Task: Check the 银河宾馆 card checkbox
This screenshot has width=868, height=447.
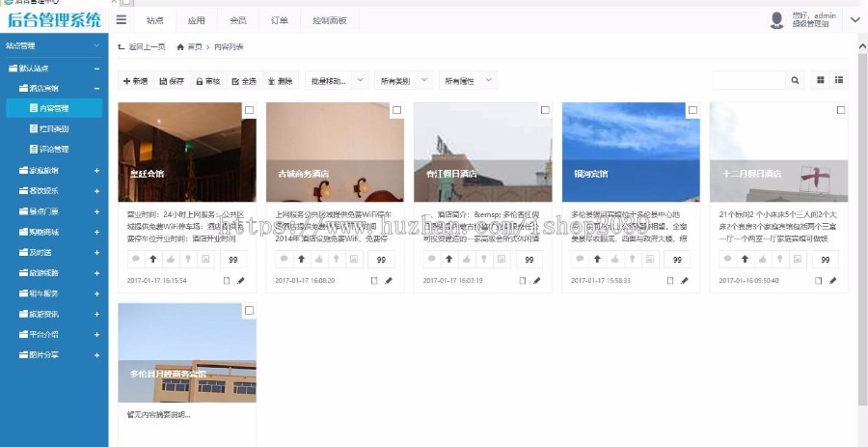Action: click(x=693, y=110)
